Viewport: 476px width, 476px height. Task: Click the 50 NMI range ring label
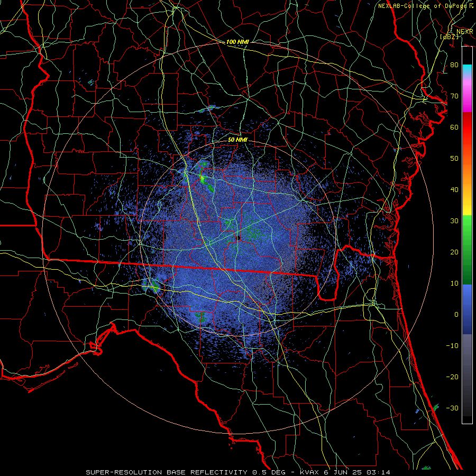[237, 140]
